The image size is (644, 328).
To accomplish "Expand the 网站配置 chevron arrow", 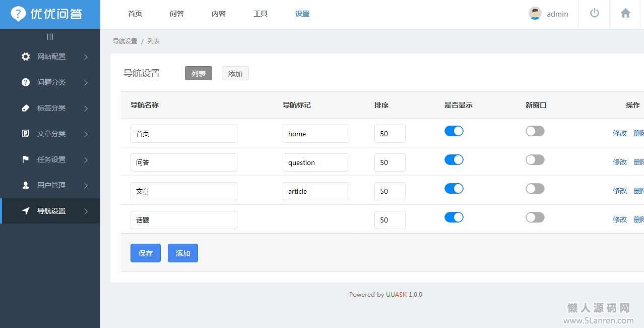I will pos(86,57).
